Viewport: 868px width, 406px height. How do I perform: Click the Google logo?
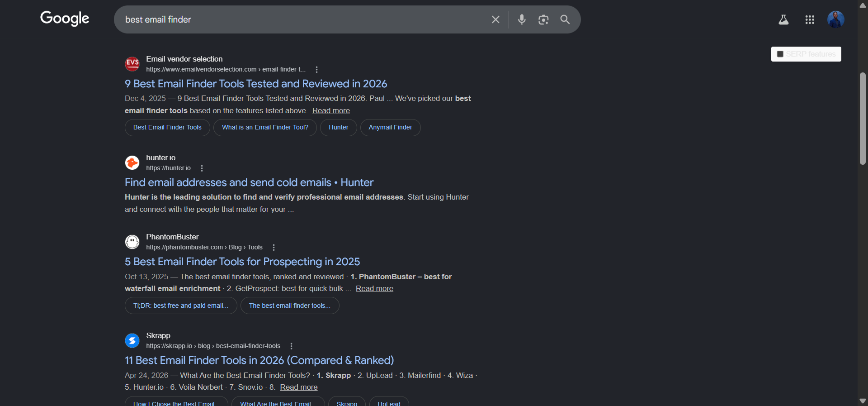[65, 19]
